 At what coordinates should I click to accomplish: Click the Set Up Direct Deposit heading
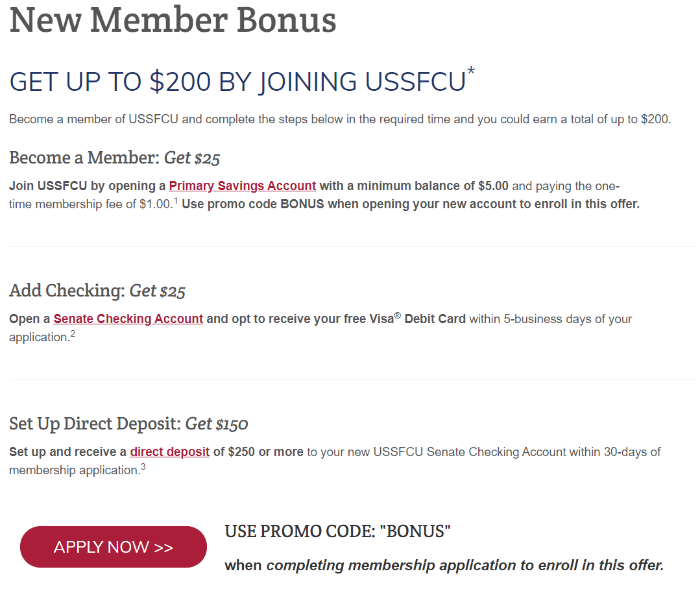[128, 424]
